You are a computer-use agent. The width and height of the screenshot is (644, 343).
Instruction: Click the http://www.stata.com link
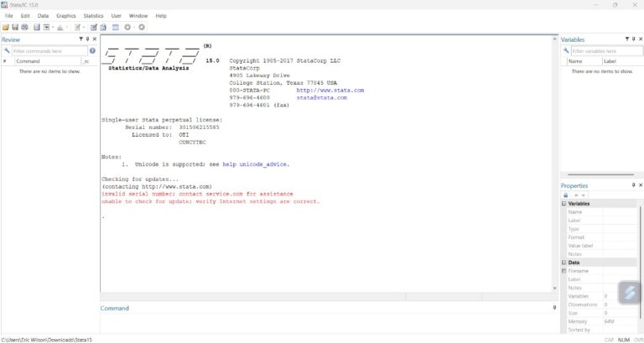(x=335, y=90)
